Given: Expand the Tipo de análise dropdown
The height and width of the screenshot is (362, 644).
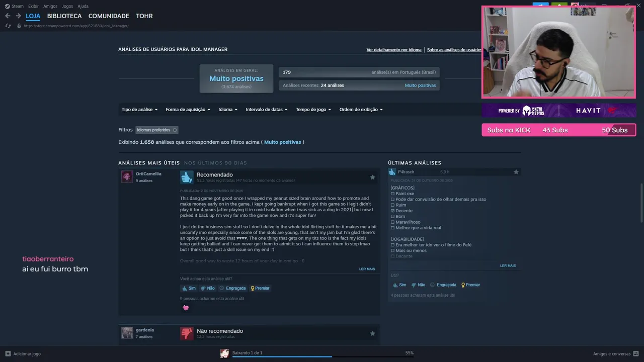Looking at the screenshot, I should click(x=139, y=110).
